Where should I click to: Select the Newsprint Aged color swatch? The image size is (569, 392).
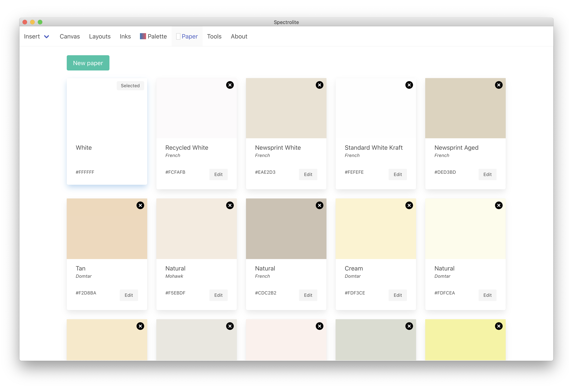[465, 108]
